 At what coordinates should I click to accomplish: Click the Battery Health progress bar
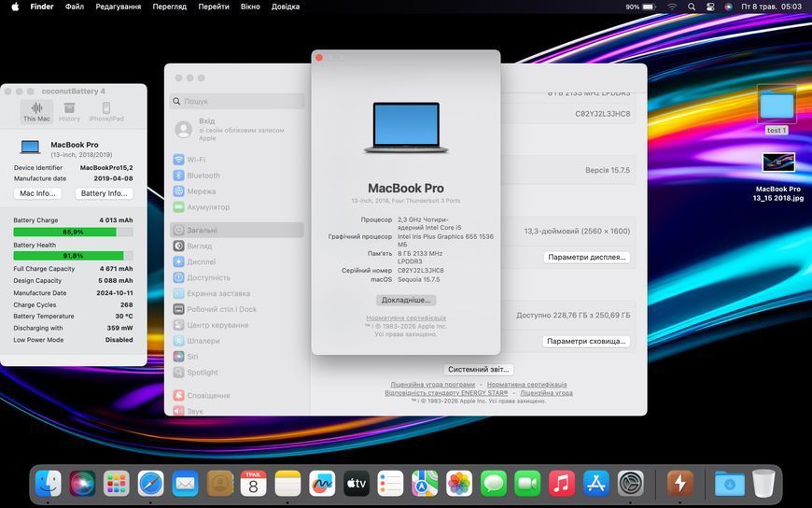click(73, 256)
